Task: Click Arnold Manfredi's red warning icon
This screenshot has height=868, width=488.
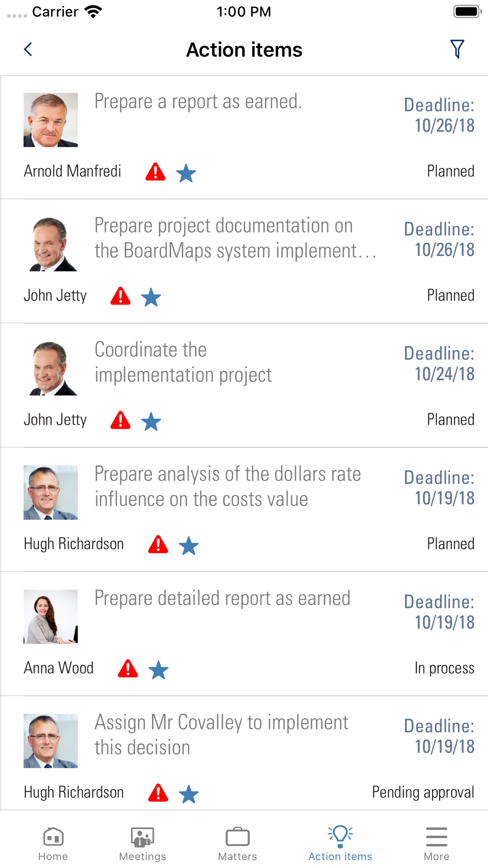Action: pos(156,172)
